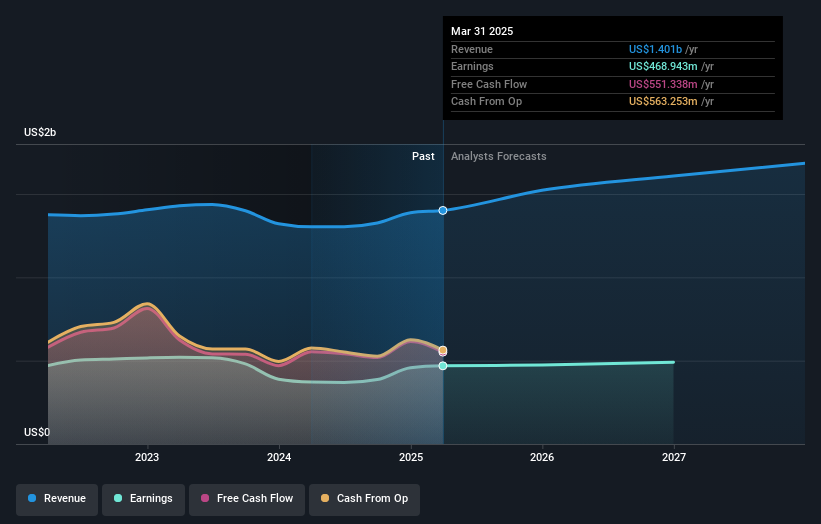The image size is (821, 524).
Task: Click the blue Revenue legend dot
Action: pos(32,498)
